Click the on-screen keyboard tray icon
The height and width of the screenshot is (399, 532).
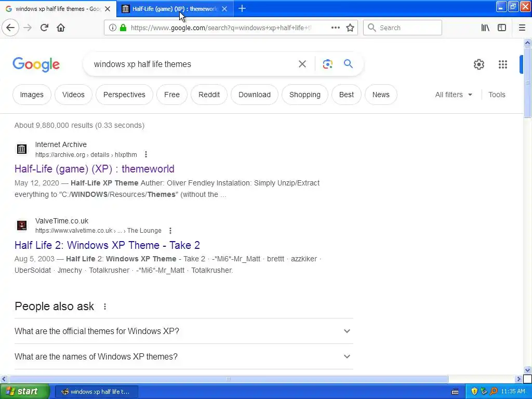tap(455, 392)
